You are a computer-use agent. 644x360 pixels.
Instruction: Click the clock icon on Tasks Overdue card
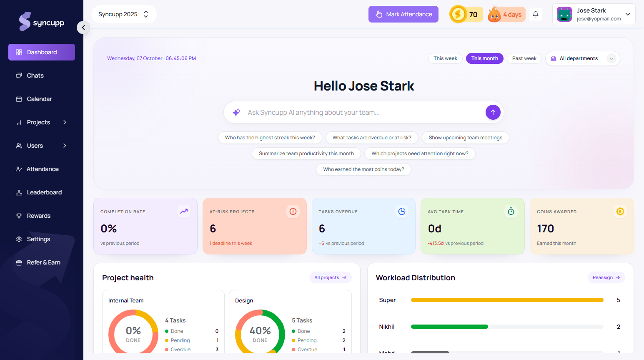click(x=402, y=211)
